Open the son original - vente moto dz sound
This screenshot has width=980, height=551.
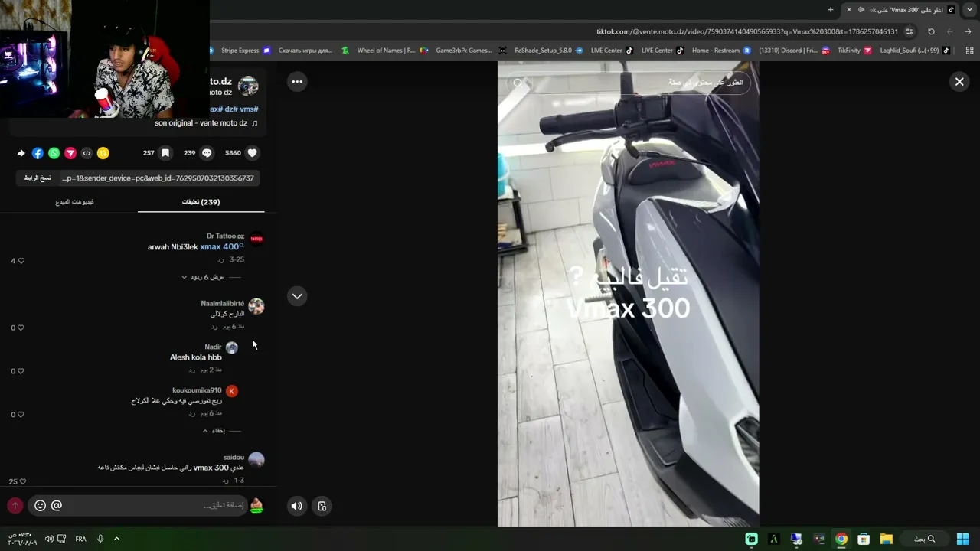(x=206, y=123)
